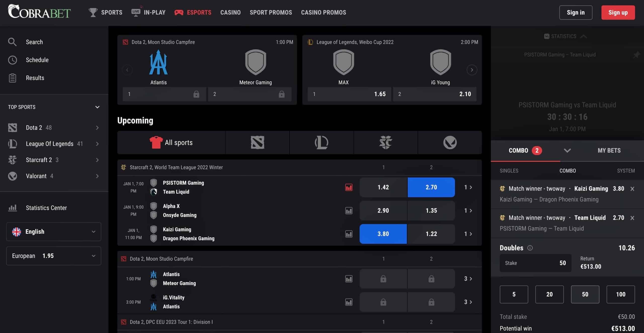Viewport: 644px width, 333px height.
Task: Open statistics for PSISTORM vs Team Liquid
Action: pos(349,187)
